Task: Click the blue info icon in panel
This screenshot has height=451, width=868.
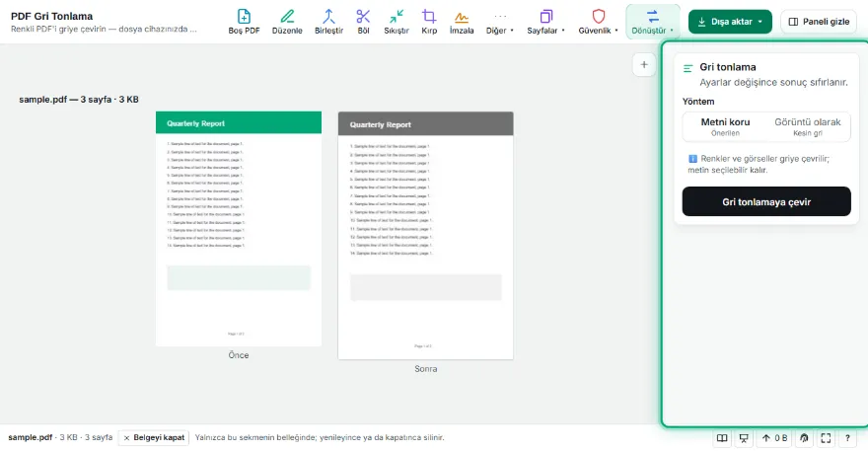Action: point(692,159)
